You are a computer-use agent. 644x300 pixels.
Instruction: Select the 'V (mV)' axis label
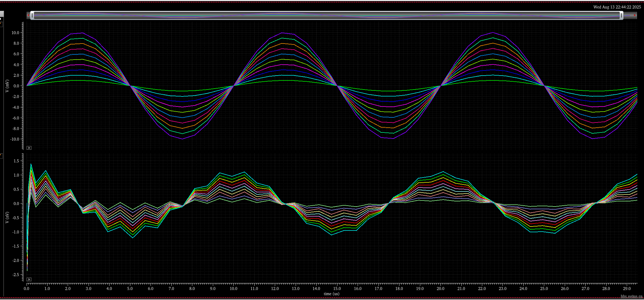(7, 86)
